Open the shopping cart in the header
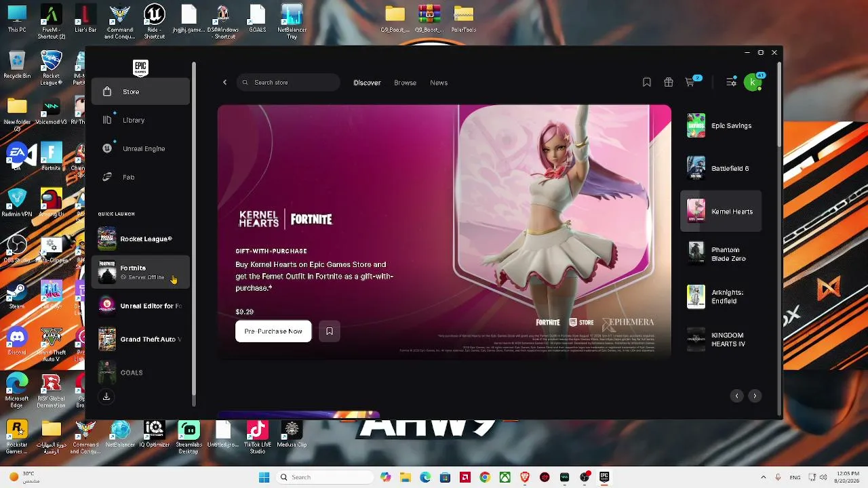The width and height of the screenshot is (868, 488). click(690, 82)
